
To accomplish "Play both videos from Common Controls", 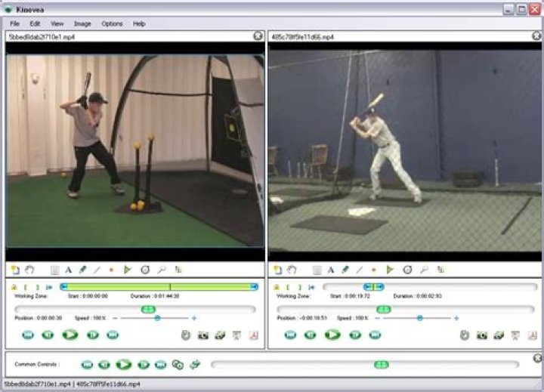I will coord(124,365).
